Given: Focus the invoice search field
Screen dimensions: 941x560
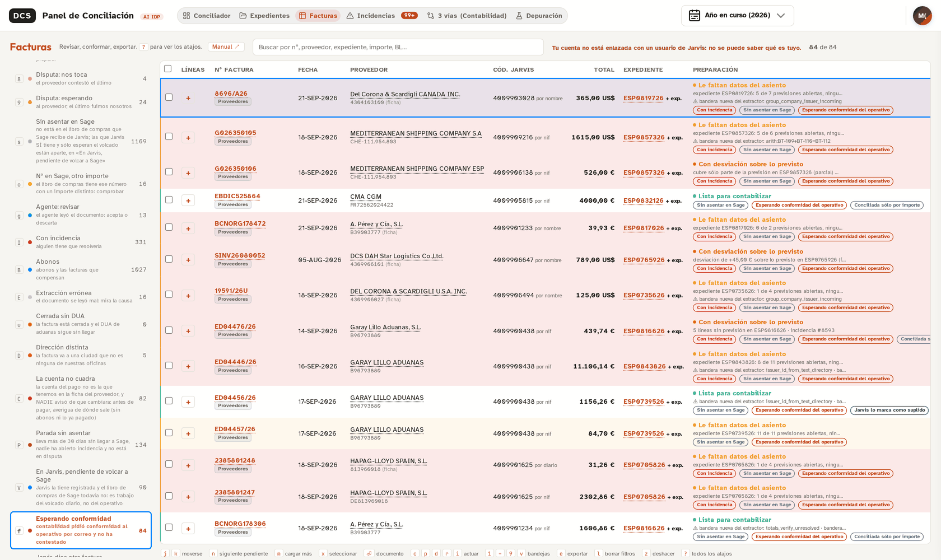Looking at the screenshot, I should pyautogui.click(x=398, y=47).
